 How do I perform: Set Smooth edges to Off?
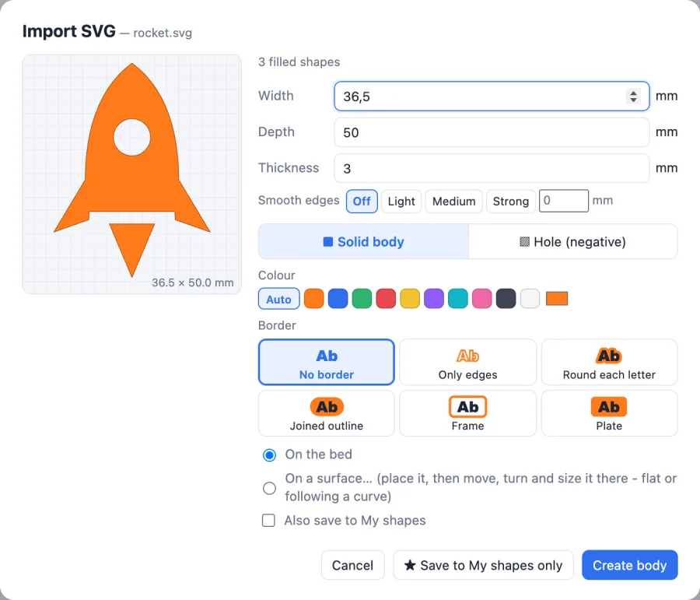(x=362, y=201)
